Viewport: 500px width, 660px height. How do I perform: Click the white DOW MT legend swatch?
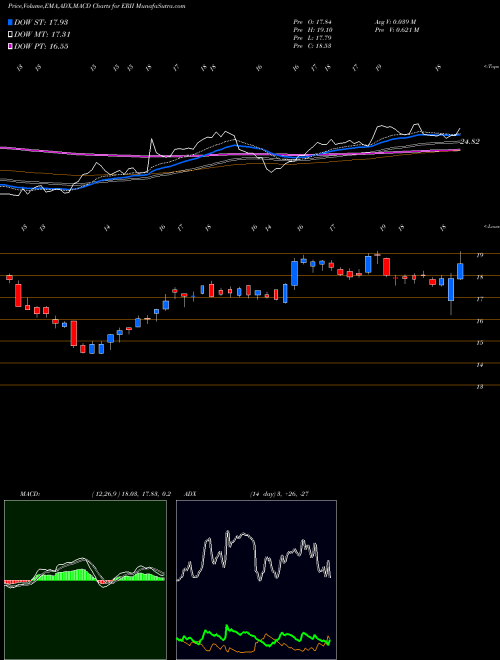pyautogui.click(x=10, y=35)
